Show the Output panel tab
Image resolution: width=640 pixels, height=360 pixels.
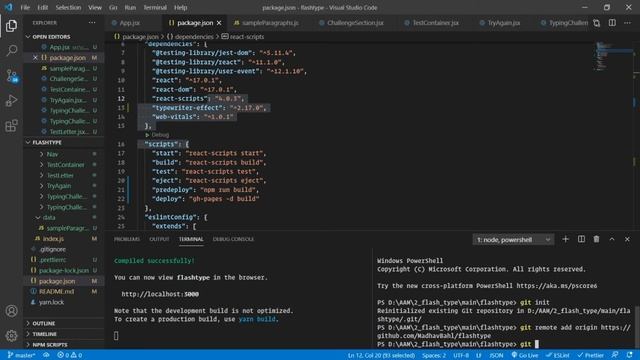[159, 239]
